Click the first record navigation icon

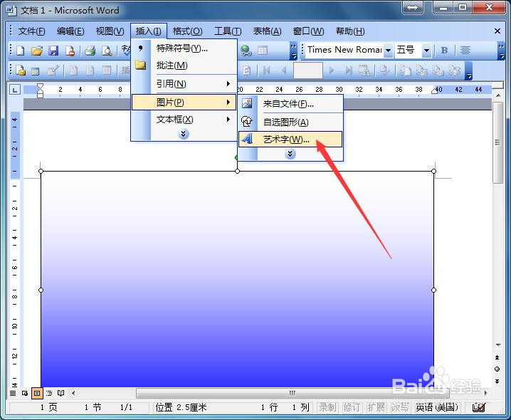pyautogui.click(x=266, y=70)
